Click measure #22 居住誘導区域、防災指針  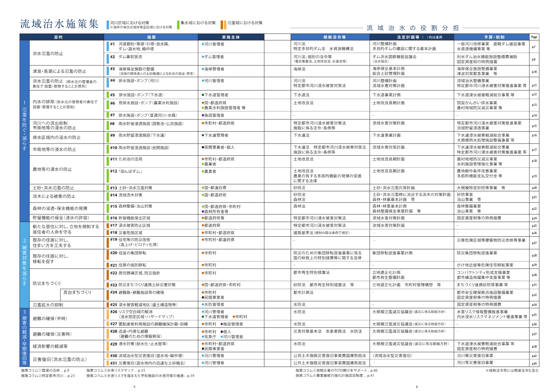pos(135,273)
